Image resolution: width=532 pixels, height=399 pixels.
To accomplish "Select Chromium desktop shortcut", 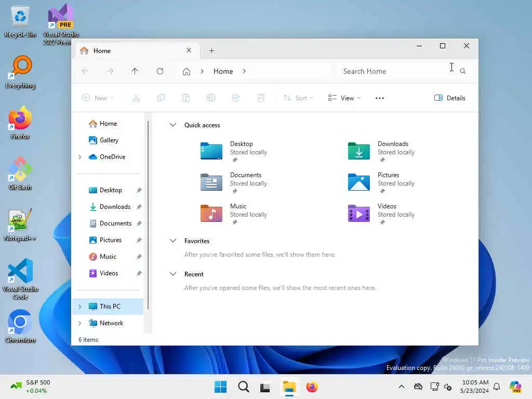I will pos(20,326).
